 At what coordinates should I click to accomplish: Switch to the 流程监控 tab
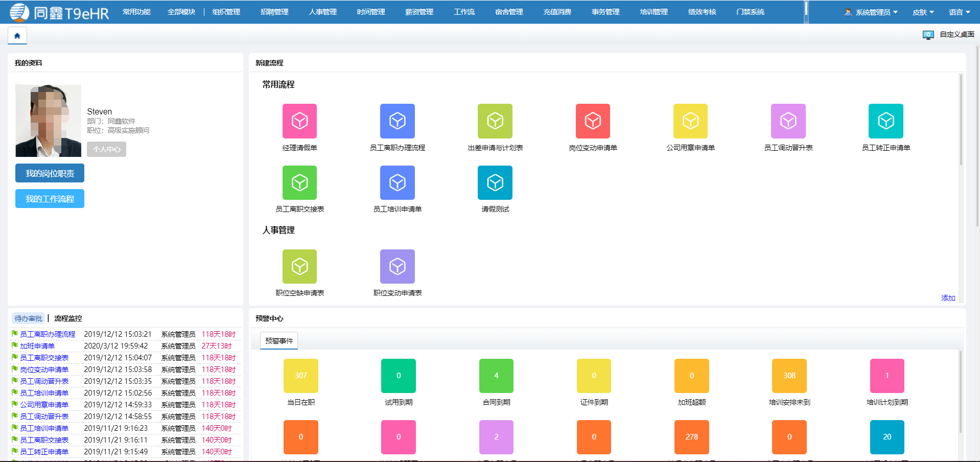pyautogui.click(x=68, y=318)
